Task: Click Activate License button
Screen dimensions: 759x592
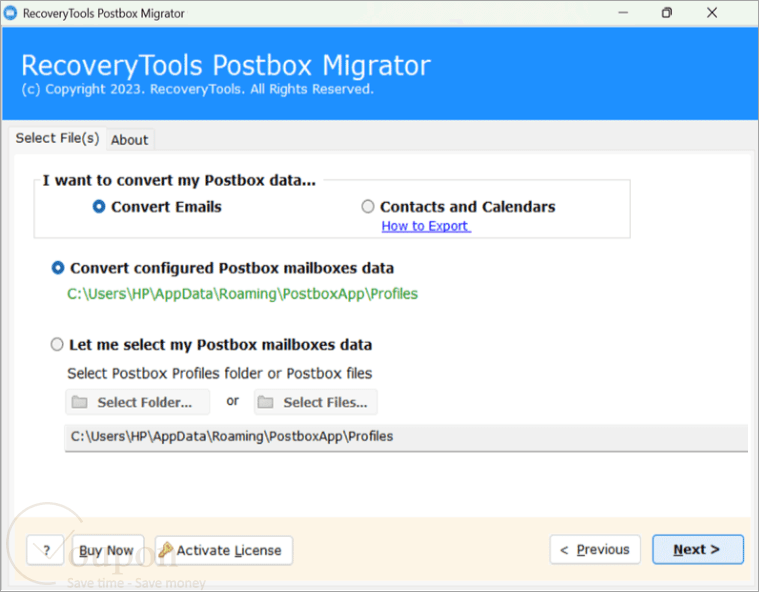Action: pos(224,550)
